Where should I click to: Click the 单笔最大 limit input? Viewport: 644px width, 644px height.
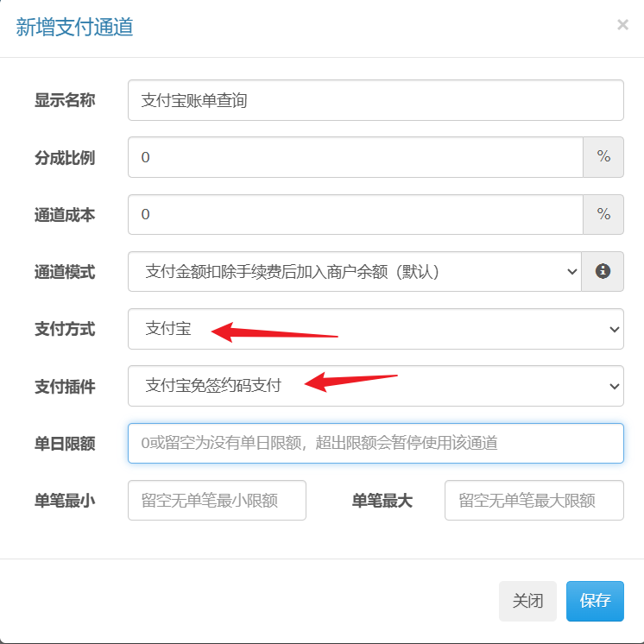(534, 500)
